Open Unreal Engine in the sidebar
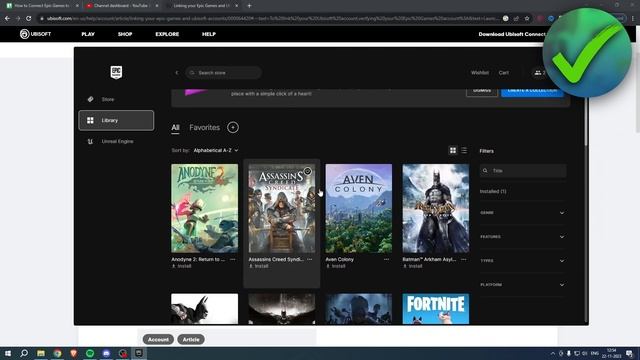 (116, 141)
